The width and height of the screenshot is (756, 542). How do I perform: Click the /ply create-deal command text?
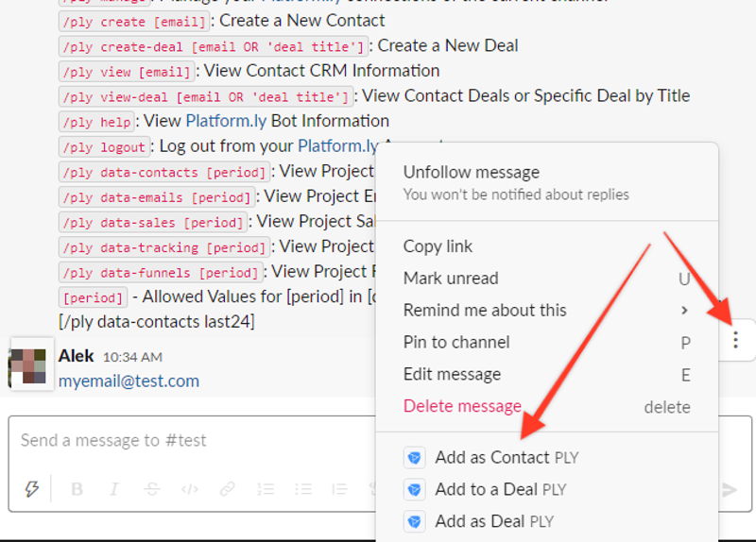[214, 46]
